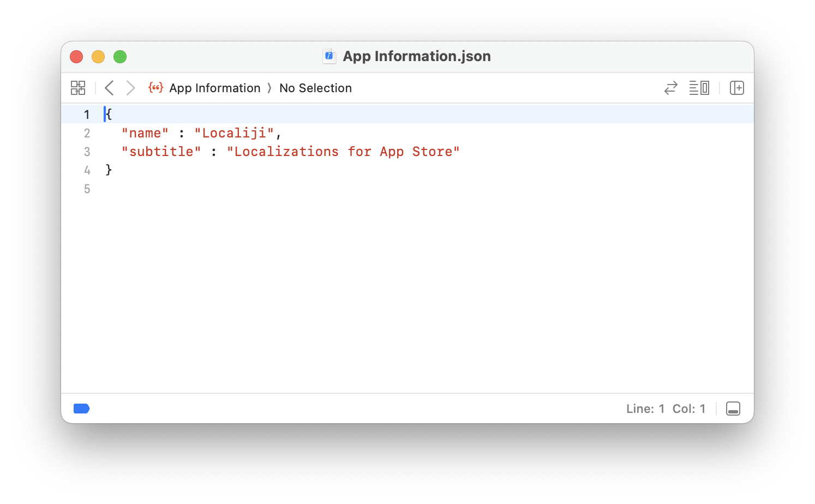Click the JSON file icon in the jump bar

click(155, 88)
